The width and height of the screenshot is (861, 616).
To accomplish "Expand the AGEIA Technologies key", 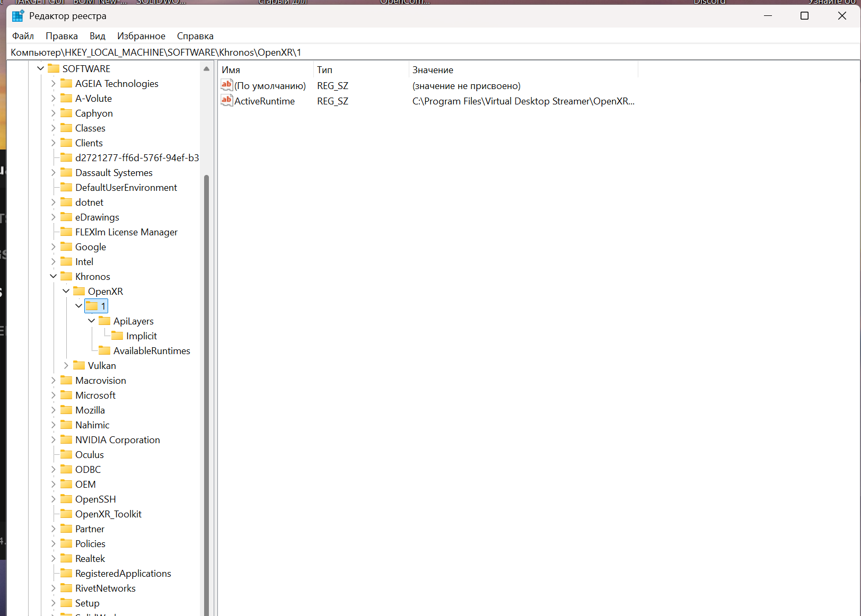I will [x=54, y=83].
